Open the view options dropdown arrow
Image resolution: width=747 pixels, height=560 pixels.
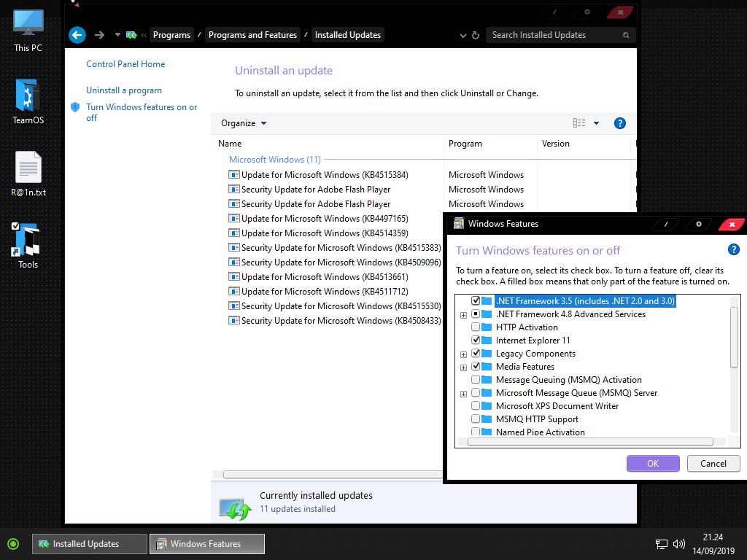596,123
